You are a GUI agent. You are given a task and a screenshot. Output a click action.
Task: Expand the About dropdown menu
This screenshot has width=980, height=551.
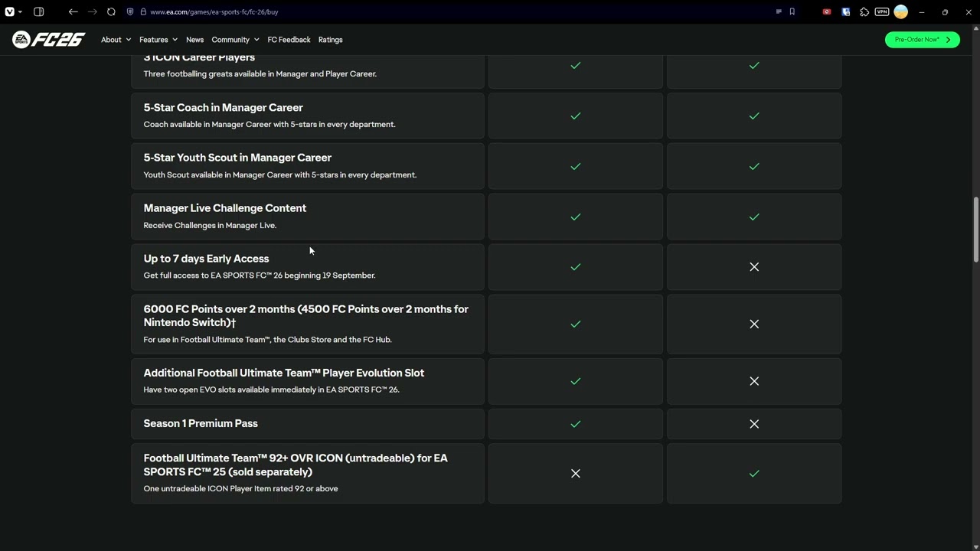coord(116,40)
